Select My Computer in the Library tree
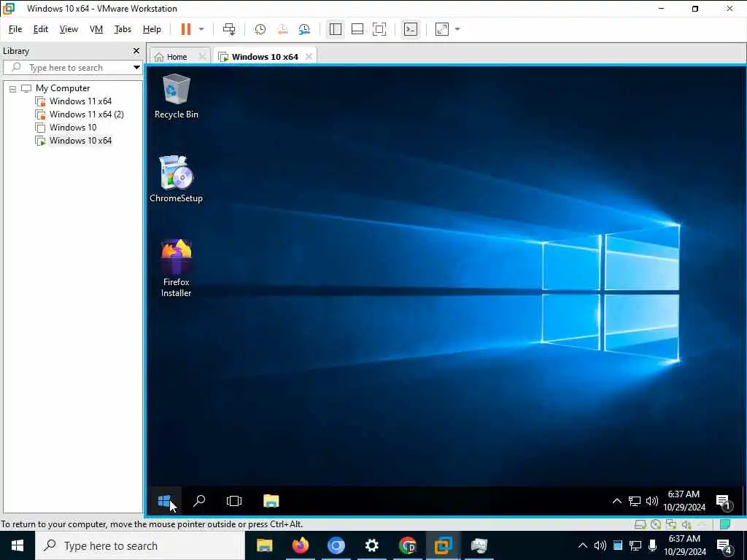747x560 pixels. [x=63, y=88]
